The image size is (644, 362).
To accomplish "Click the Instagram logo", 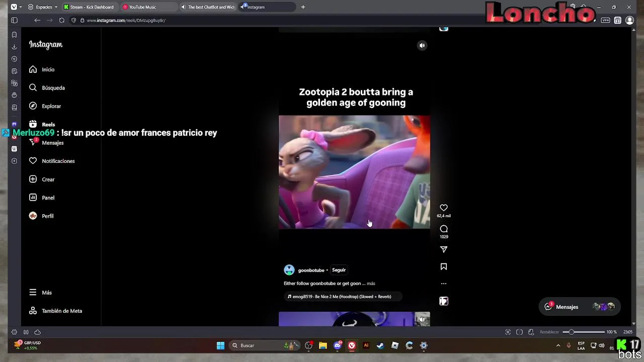I will click(46, 45).
